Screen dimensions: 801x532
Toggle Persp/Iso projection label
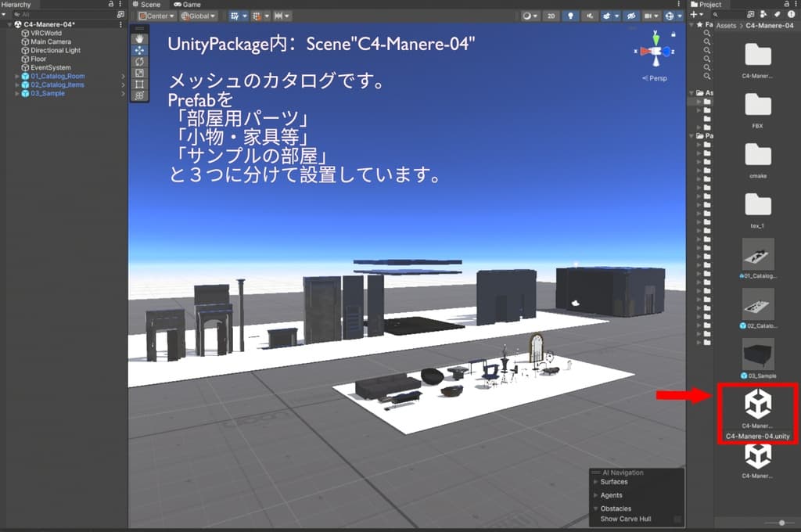pos(655,78)
